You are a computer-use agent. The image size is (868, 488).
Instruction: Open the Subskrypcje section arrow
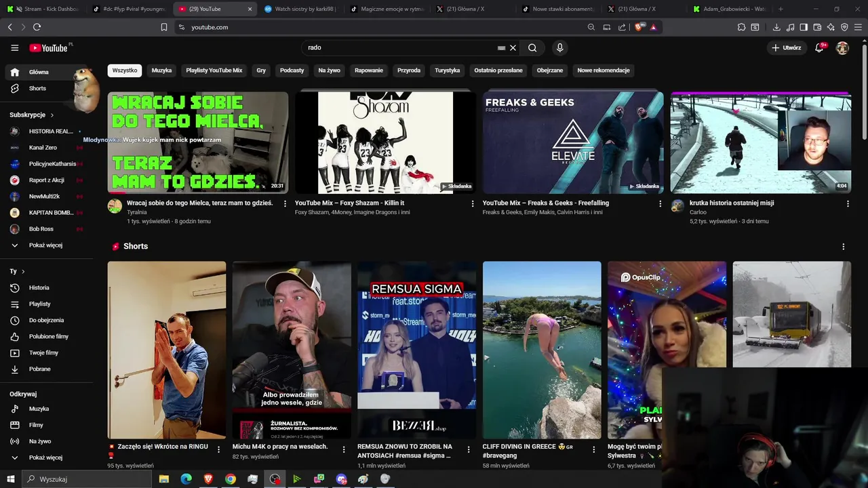pyautogui.click(x=52, y=115)
